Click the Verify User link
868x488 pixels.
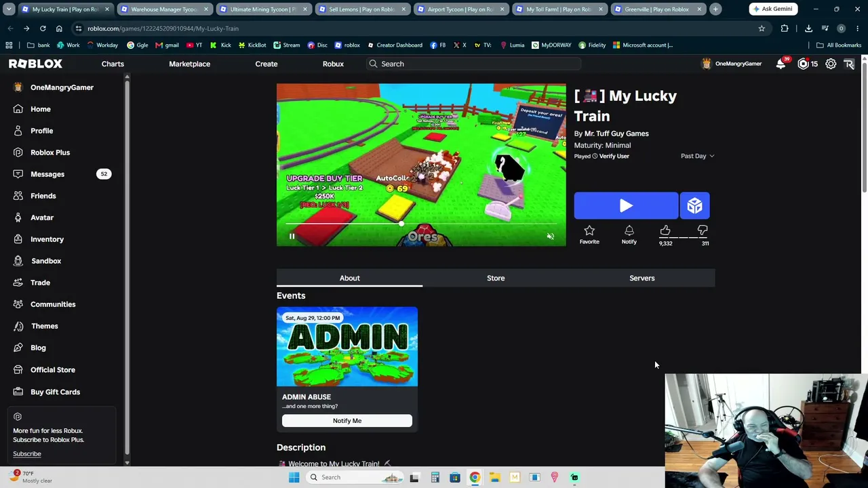(614, 157)
